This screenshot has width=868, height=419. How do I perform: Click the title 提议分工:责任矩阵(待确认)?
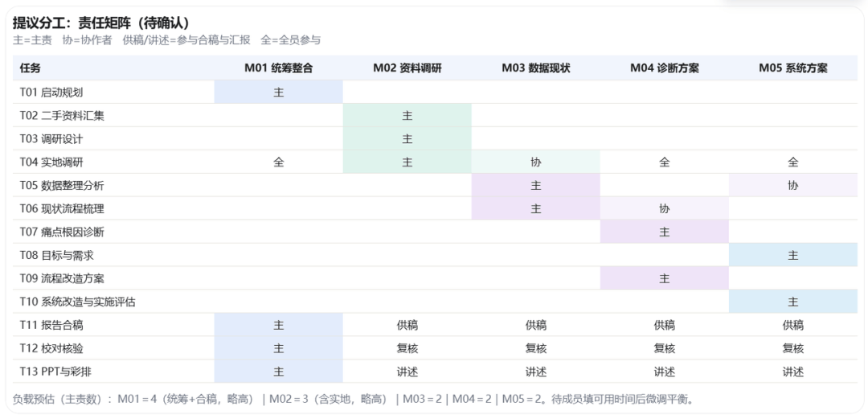click(101, 23)
